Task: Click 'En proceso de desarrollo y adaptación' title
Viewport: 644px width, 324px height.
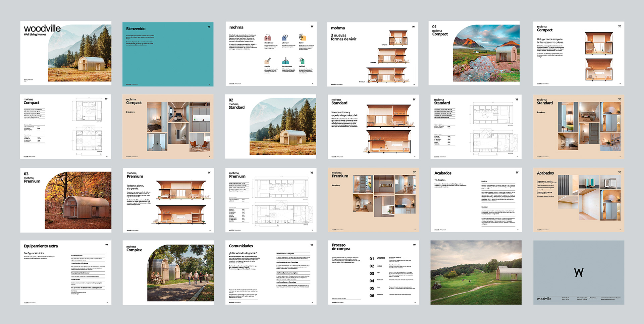Action: (x=87, y=288)
